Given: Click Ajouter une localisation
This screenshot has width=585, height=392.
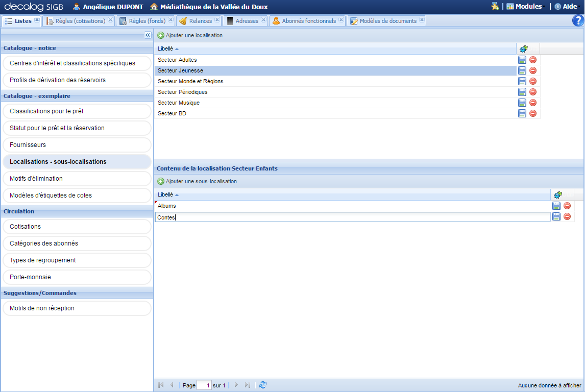Looking at the screenshot, I should [191, 35].
